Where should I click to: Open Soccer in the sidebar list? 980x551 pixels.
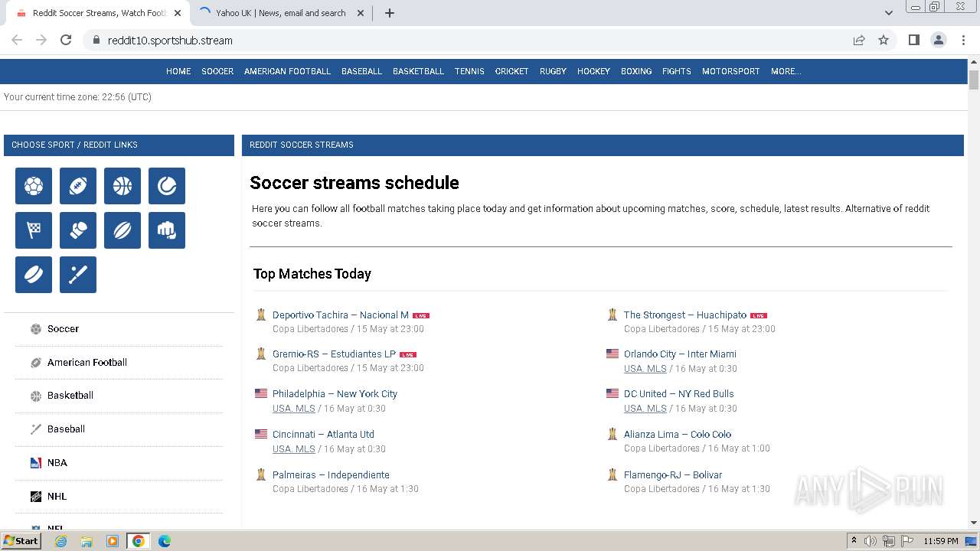(x=63, y=329)
